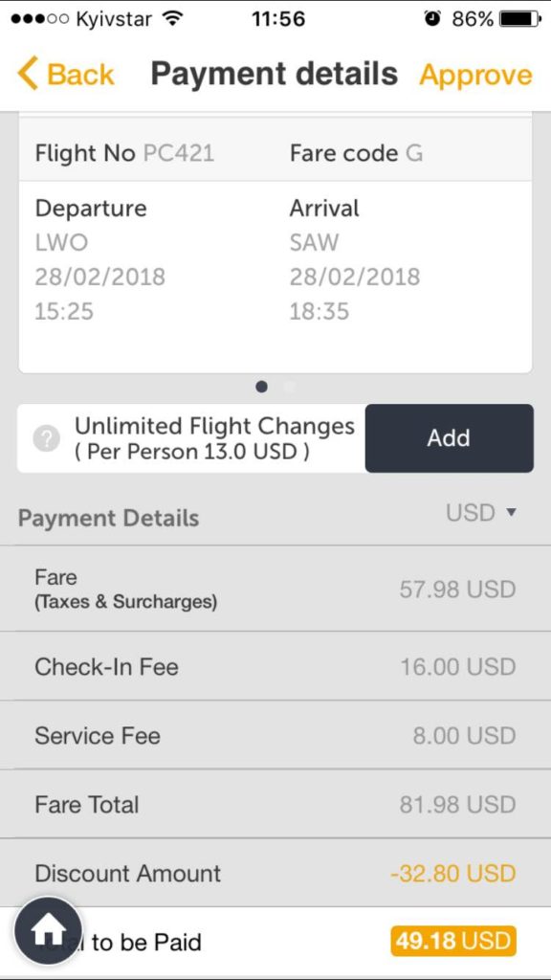This screenshot has height=980, width=551.
Task: Tap the battery icon in status bar
Action: (519, 19)
